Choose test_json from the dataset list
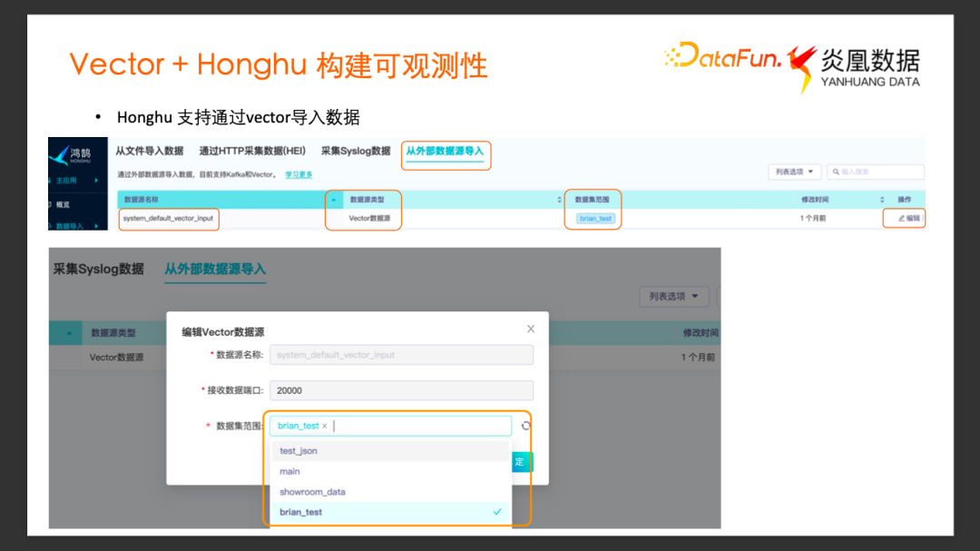 390,451
